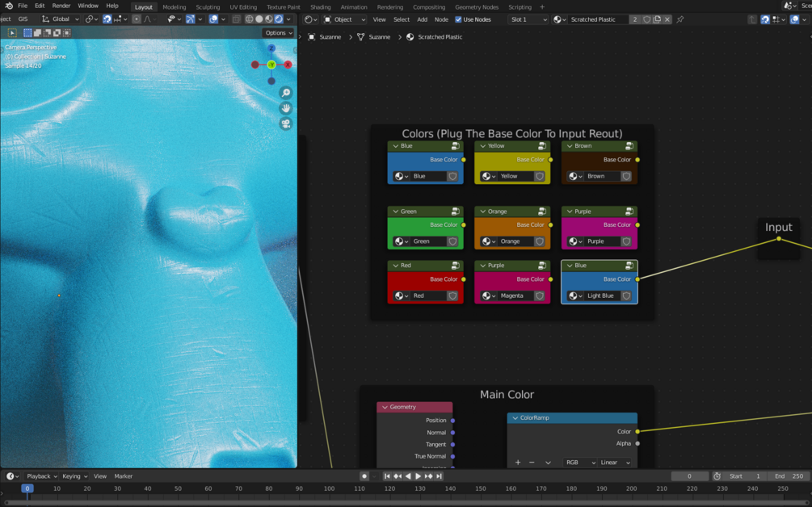812x507 pixels.
Task: Open the Render menu
Action: coord(61,6)
